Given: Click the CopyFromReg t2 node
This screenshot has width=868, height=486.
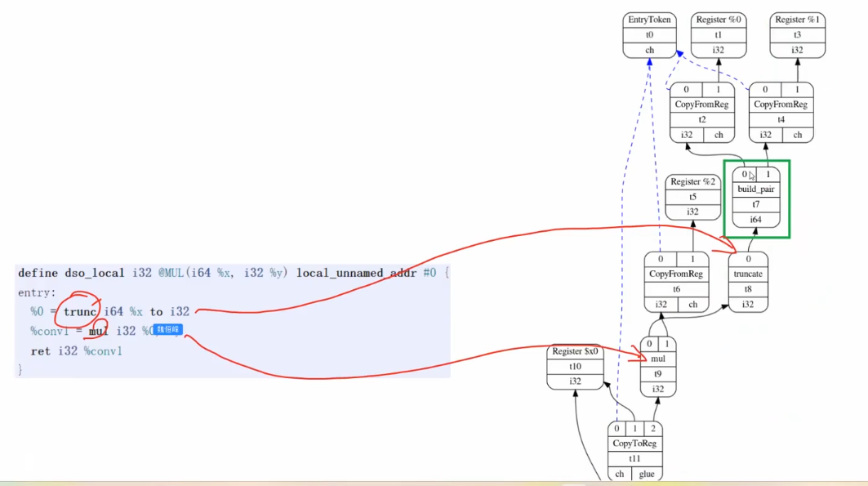Looking at the screenshot, I should pyautogui.click(x=701, y=113).
